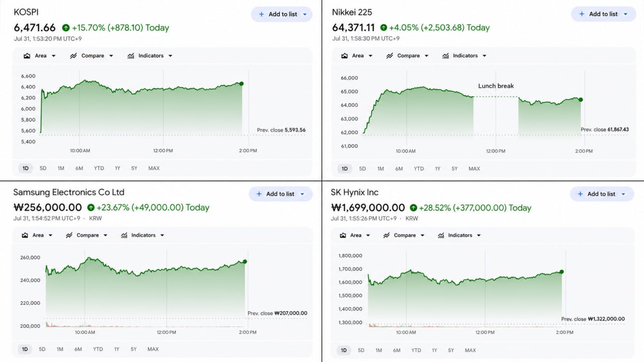This screenshot has height=362, width=644.
Task: Show Samsung Electronics chart for 1M
Action: tap(60, 349)
